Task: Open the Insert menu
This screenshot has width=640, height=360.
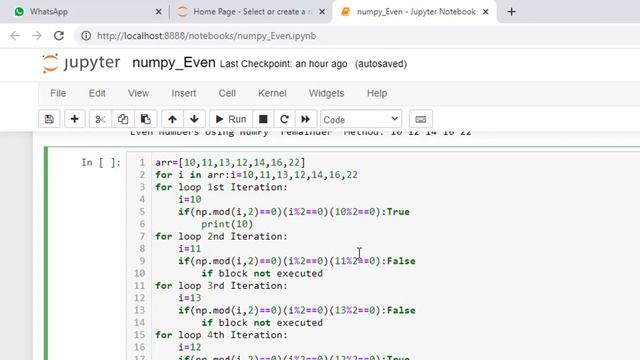Action: point(184,93)
